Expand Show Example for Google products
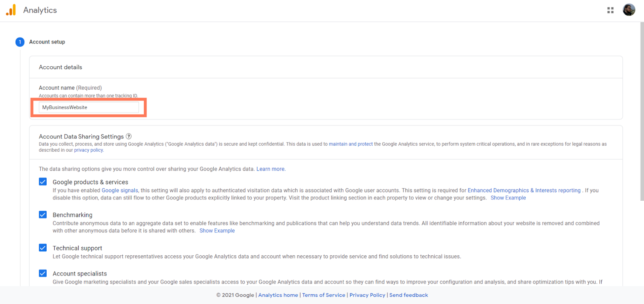Screen dimensions: 644x304 pyautogui.click(x=508, y=198)
